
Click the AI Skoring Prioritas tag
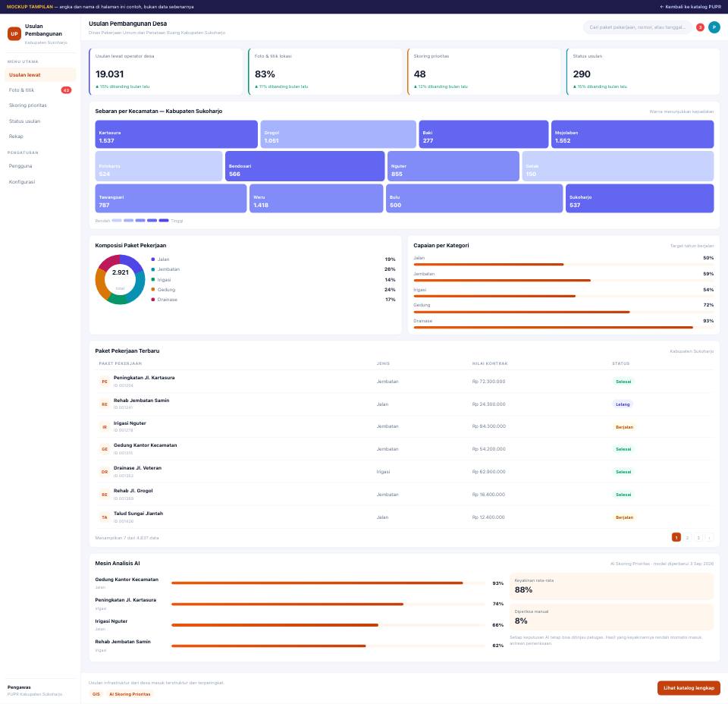(x=130, y=694)
